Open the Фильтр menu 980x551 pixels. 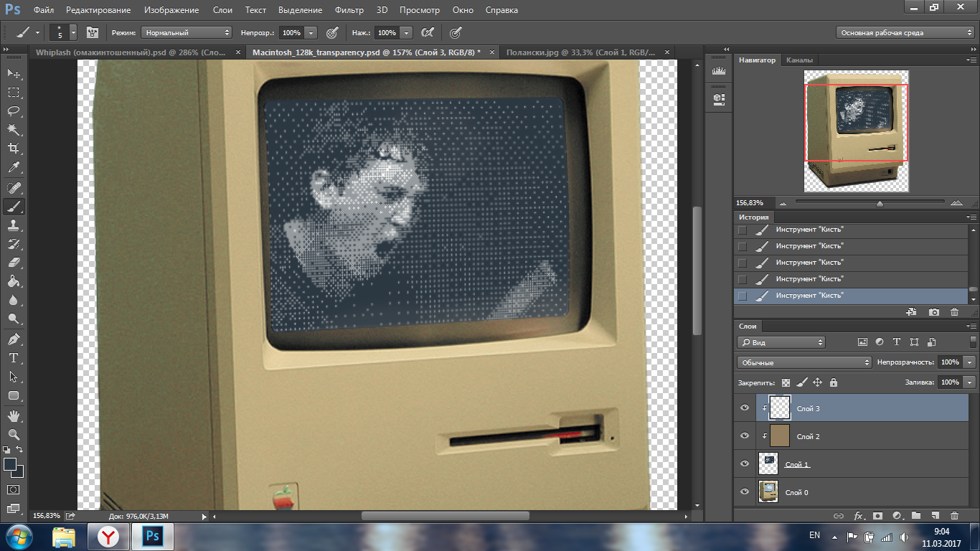coord(350,10)
